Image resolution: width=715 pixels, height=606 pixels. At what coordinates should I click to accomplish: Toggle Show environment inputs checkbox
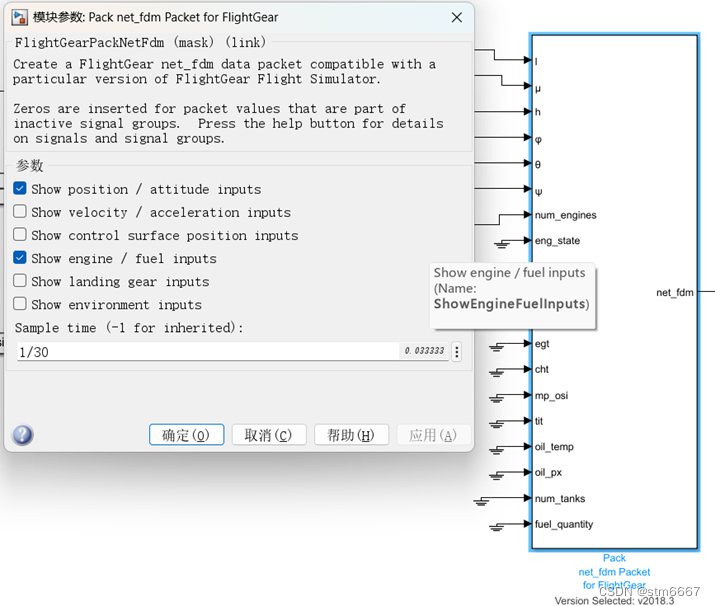tap(20, 304)
